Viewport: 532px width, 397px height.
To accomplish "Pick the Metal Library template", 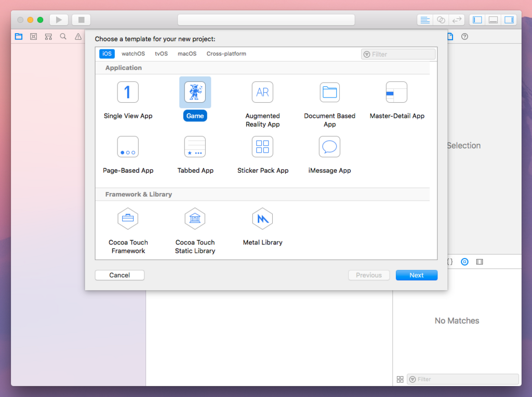I will (262, 226).
